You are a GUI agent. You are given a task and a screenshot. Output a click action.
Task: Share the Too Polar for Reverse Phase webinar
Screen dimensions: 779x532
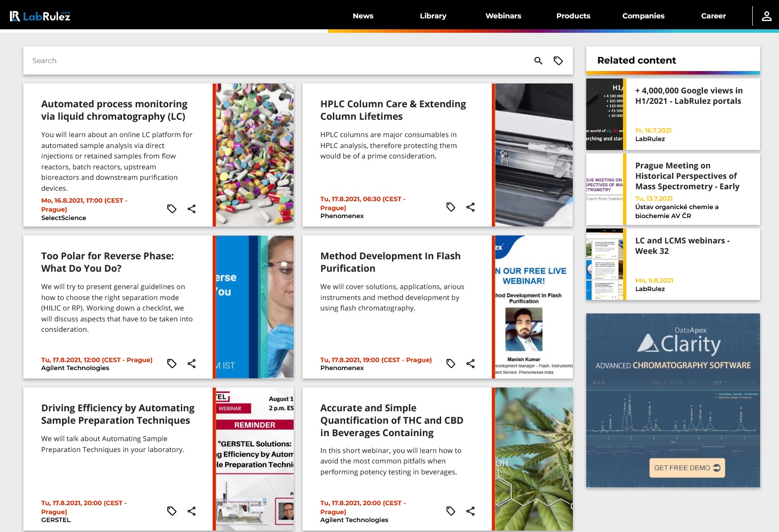191,364
